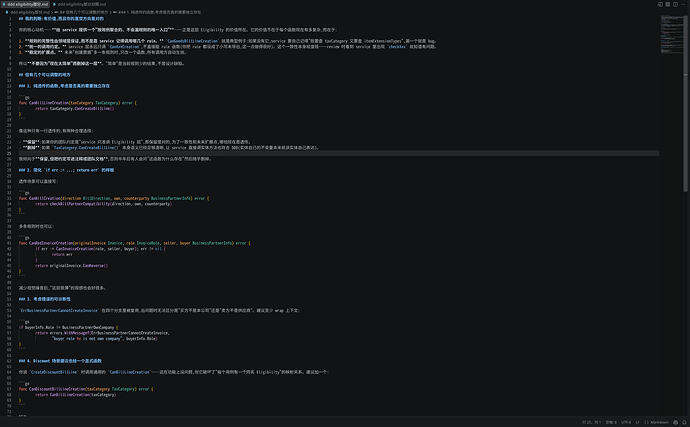This screenshot has height=427, width=690.
Task: Click 'CanRedInvoiceCreation' function name on line 41
Action: 51,243
